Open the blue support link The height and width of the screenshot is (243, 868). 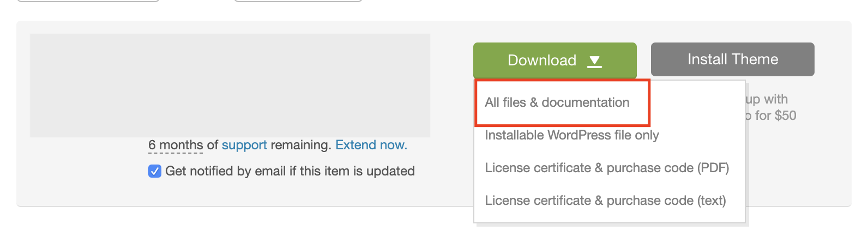pos(244,145)
